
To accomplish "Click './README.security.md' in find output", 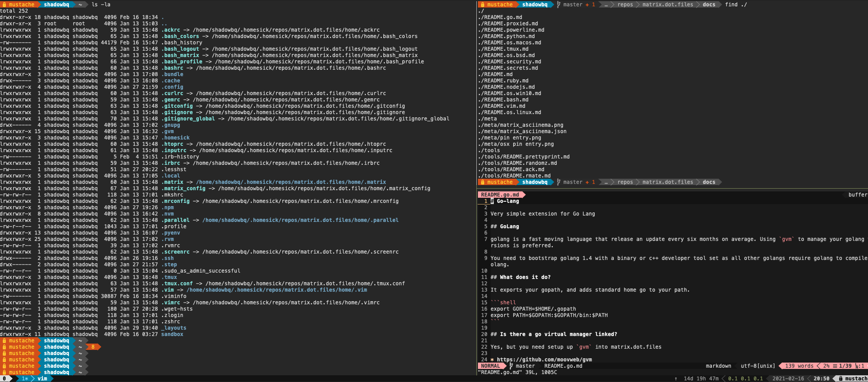I will 510,62.
